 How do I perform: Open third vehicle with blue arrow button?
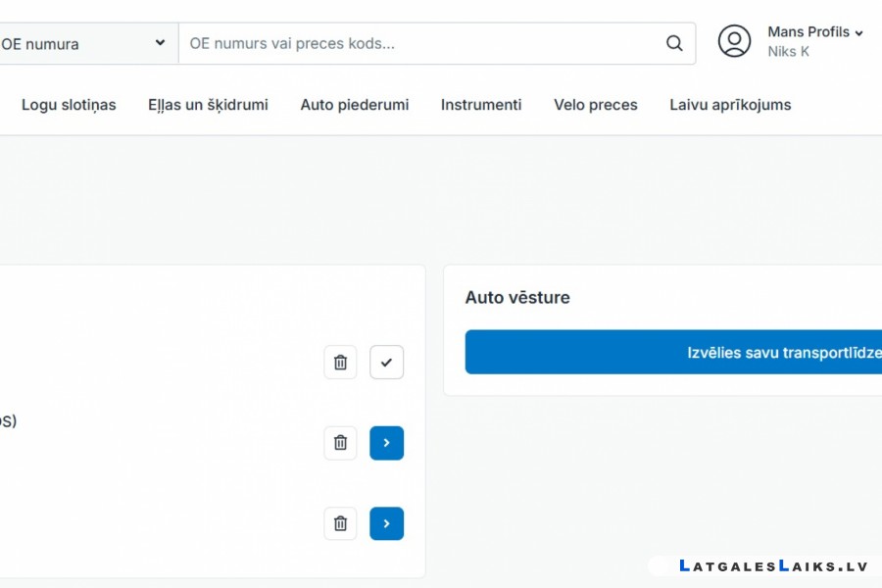pos(386,524)
